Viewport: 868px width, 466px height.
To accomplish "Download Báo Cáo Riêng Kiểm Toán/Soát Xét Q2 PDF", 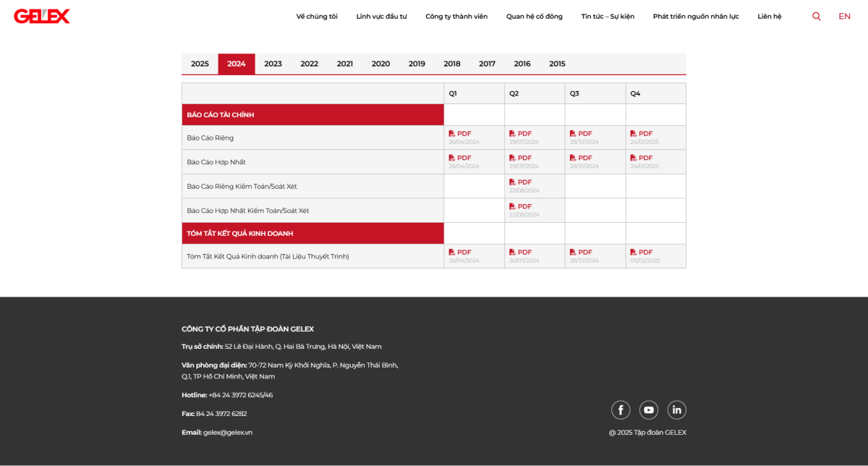I will coord(521,182).
